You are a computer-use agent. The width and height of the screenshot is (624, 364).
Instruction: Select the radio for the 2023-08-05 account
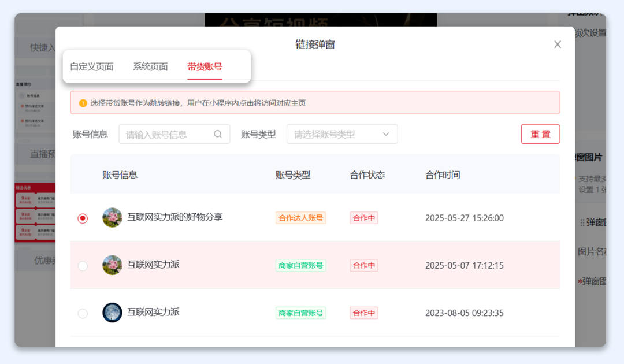coord(83,313)
